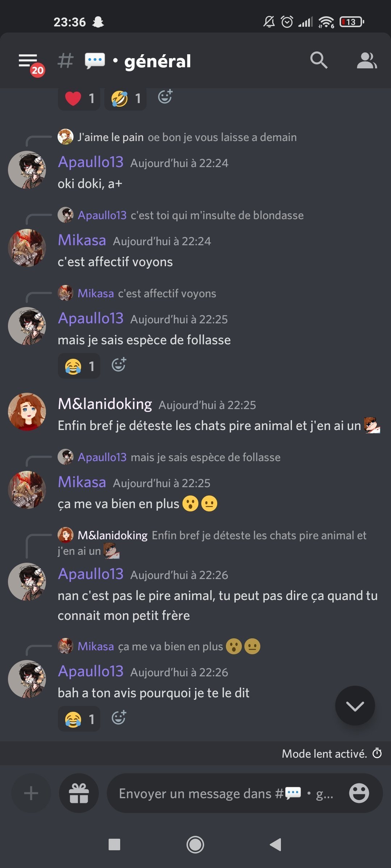
Task: Open replied preview 'c'est toi qui m'insulte'
Action: click(216, 215)
